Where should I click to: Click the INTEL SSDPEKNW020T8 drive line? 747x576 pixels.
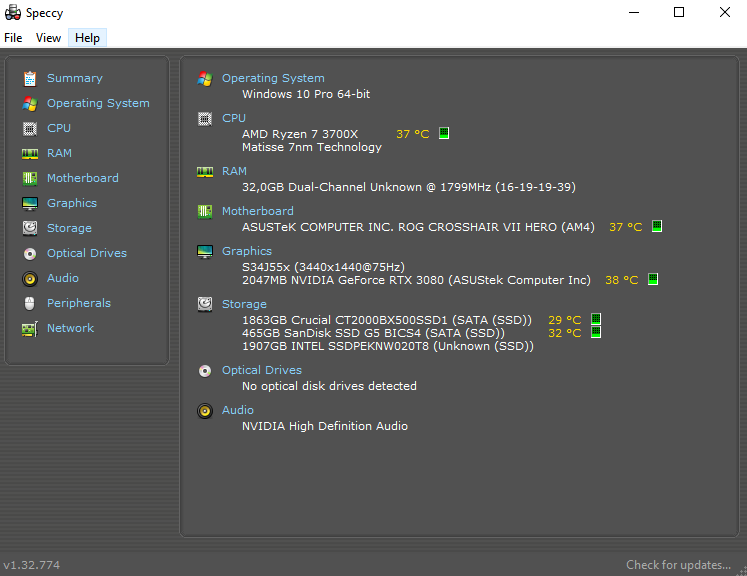(388, 346)
